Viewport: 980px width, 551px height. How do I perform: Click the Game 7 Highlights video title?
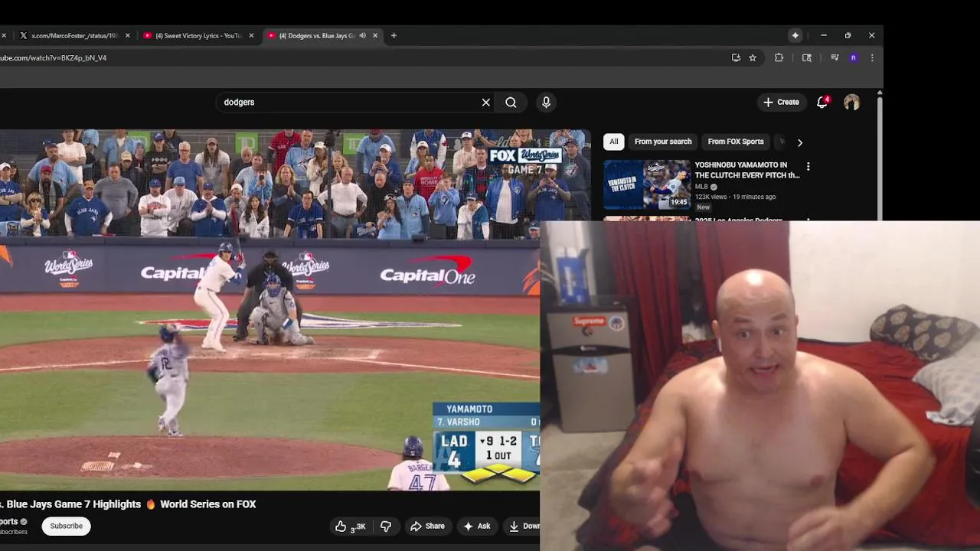128,504
